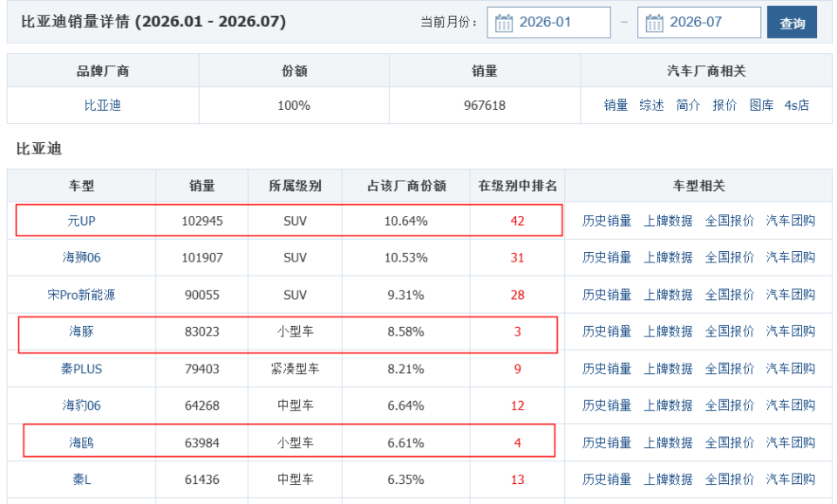
Task: View 上牌数据 for 元UP
Action: [x=669, y=221]
